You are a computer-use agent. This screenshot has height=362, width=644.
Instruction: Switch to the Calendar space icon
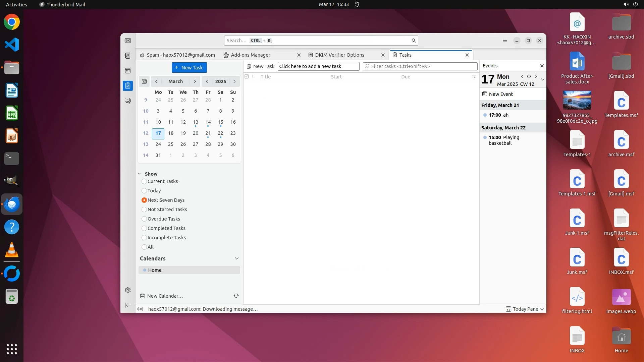click(x=128, y=71)
